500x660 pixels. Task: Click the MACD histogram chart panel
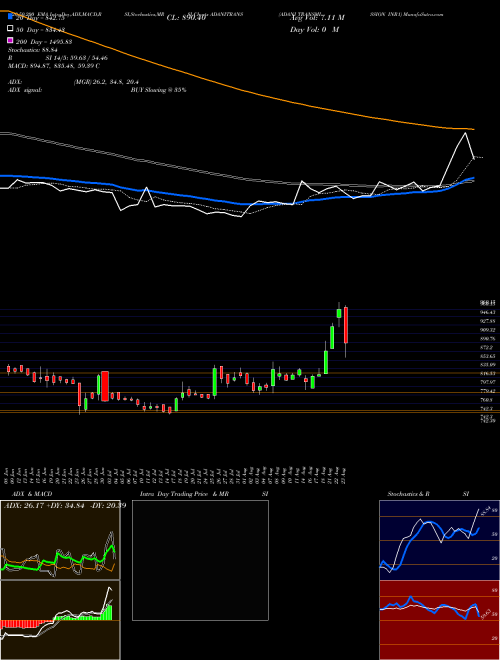coord(60,620)
